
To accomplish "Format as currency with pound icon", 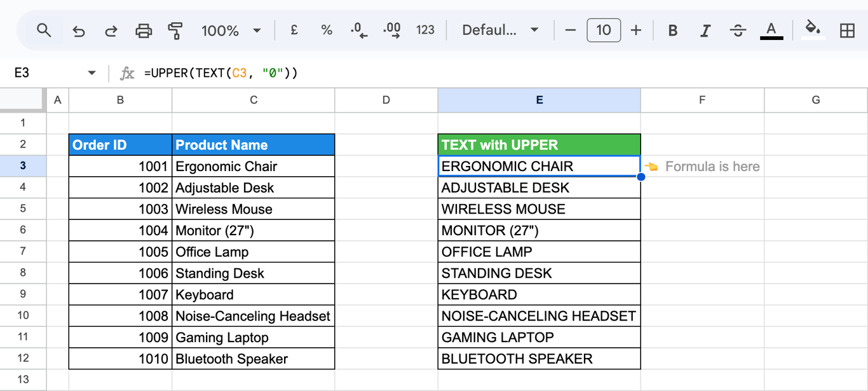I will click(x=294, y=30).
